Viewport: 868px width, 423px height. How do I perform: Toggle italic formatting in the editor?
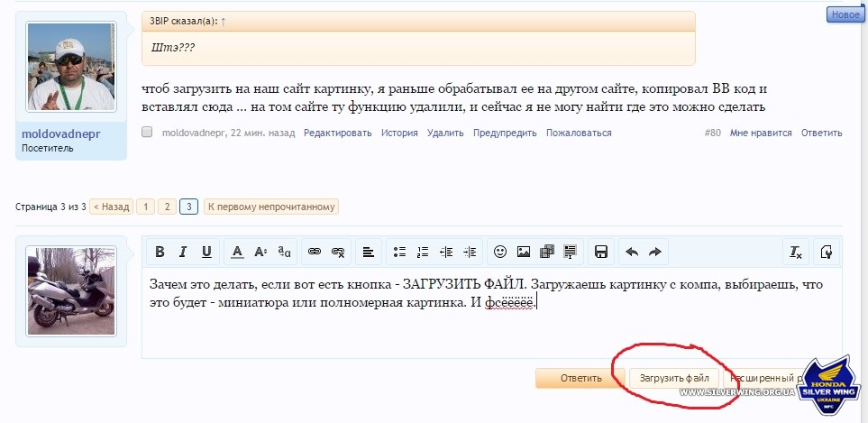pos(182,252)
